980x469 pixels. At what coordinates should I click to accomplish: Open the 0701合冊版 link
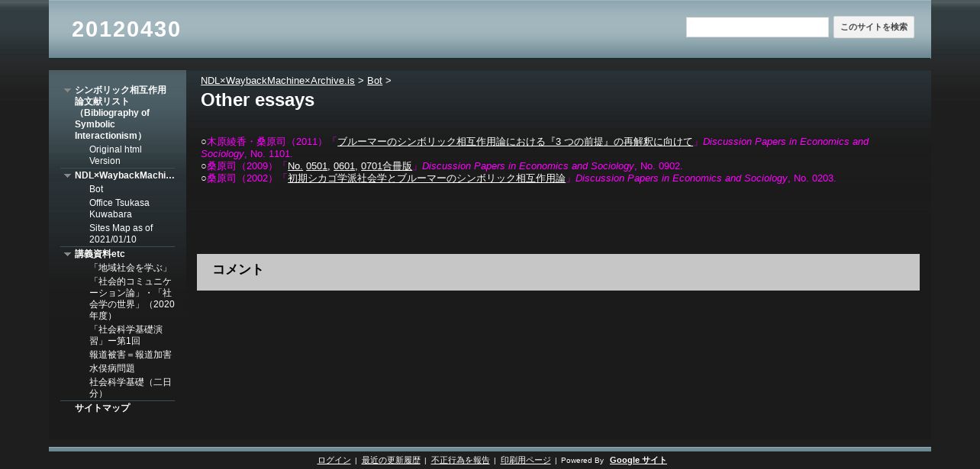coord(386,166)
